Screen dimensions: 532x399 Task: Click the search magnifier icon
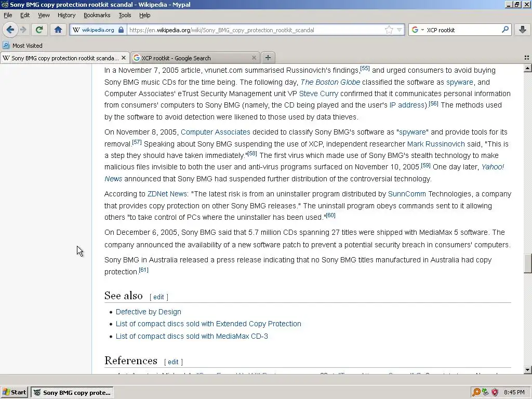click(505, 30)
